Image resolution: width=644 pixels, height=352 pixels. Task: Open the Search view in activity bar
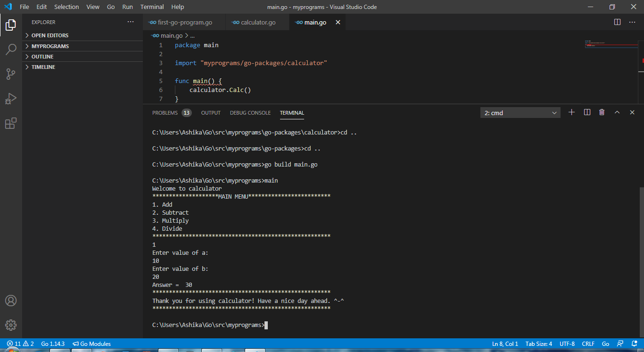(11, 49)
